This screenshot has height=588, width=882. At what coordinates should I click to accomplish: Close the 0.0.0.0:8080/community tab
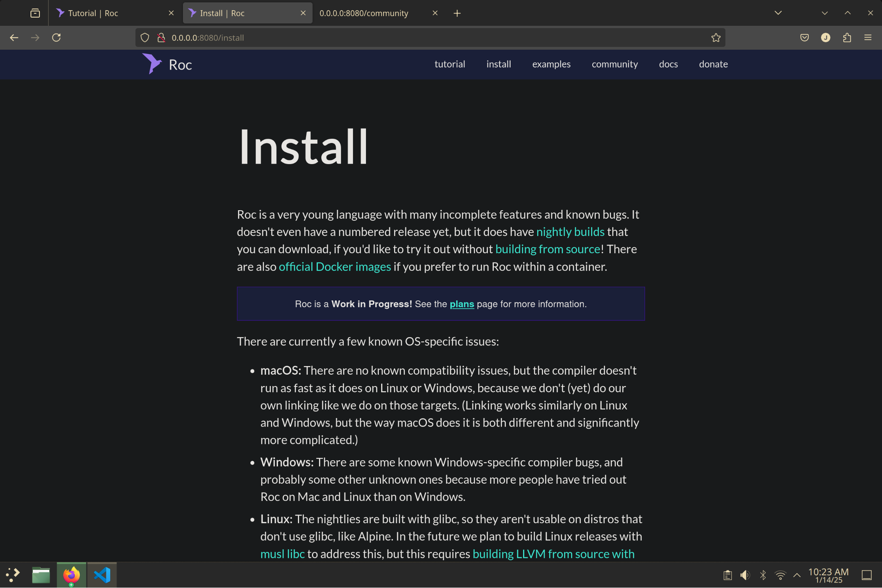(435, 13)
